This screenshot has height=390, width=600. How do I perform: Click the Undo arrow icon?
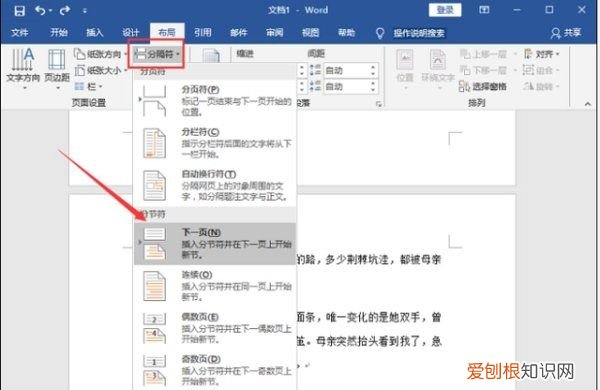[x=40, y=10]
